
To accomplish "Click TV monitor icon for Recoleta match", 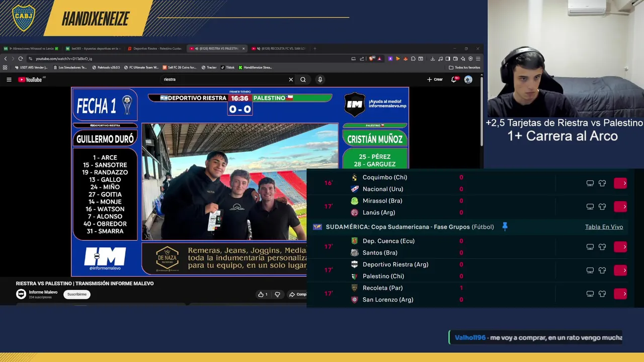I will pos(590,294).
